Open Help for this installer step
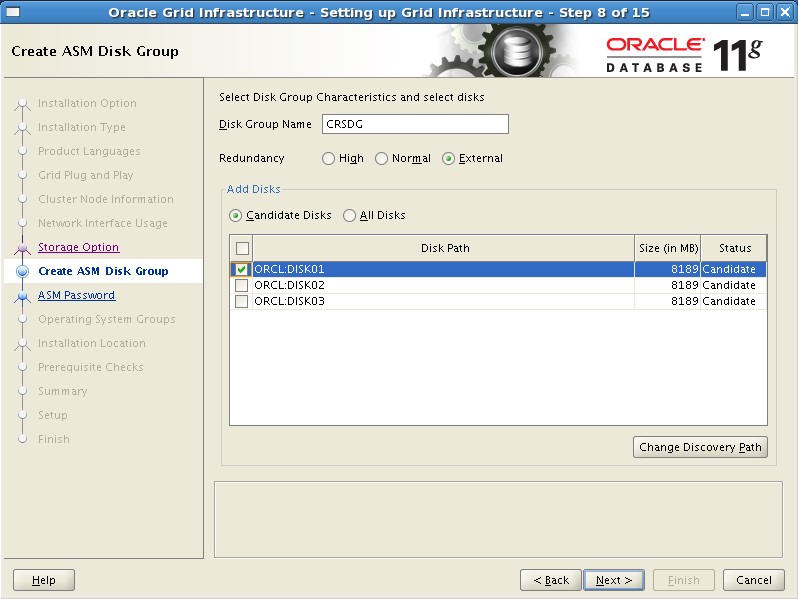Screen dimensions: 798x599 point(44,580)
